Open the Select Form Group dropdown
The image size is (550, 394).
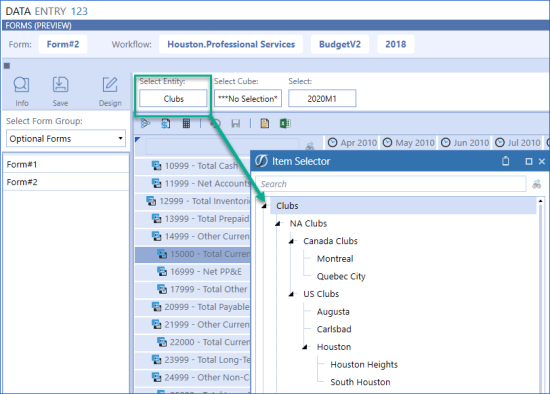tap(66, 139)
